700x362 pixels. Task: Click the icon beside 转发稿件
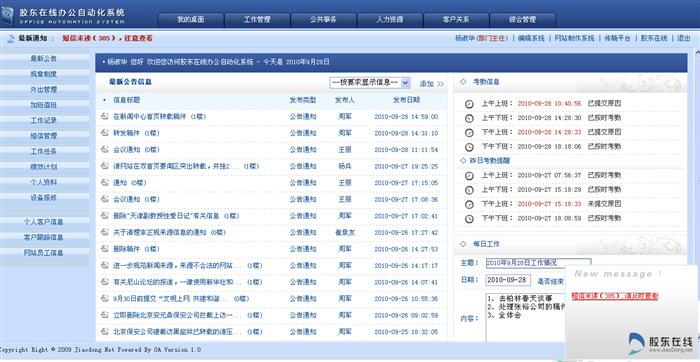coord(104,133)
